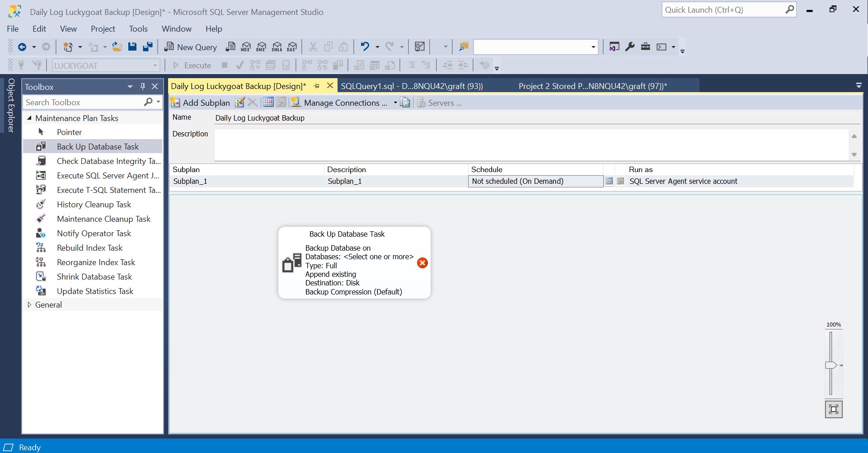Image resolution: width=868 pixels, height=453 pixels.
Task: Open the Properties Window wrench icon
Action: (630, 47)
